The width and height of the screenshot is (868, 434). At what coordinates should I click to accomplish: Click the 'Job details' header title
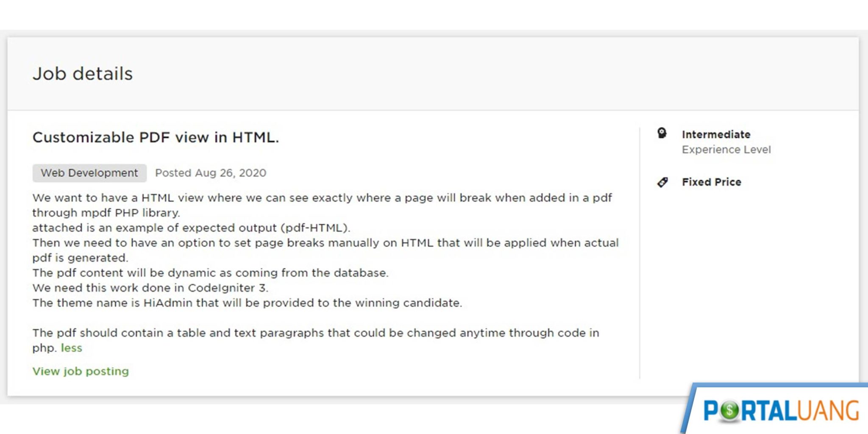click(83, 74)
